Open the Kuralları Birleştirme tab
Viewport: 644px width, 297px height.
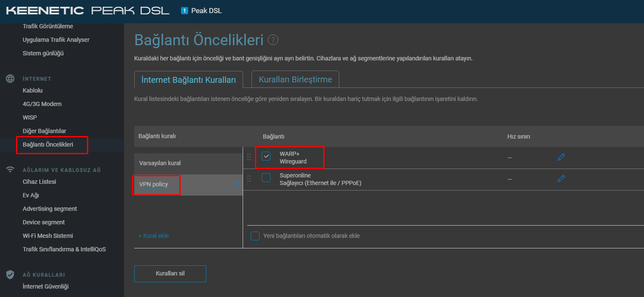pyautogui.click(x=295, y=79)
